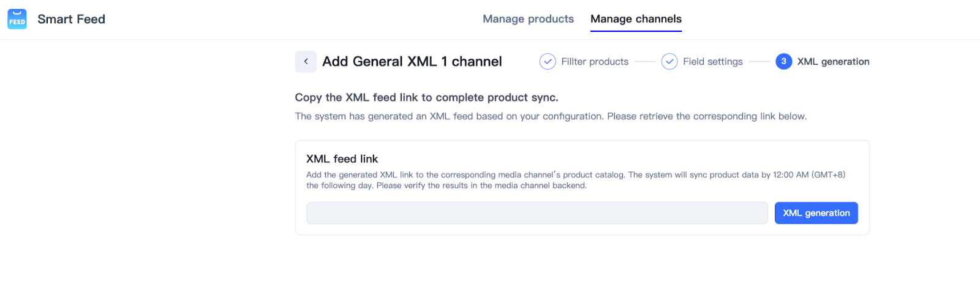Click the Smart Feed logo icon
This screenshot has width=980, height=282.
pyautogui.click(x=17, y=19)
